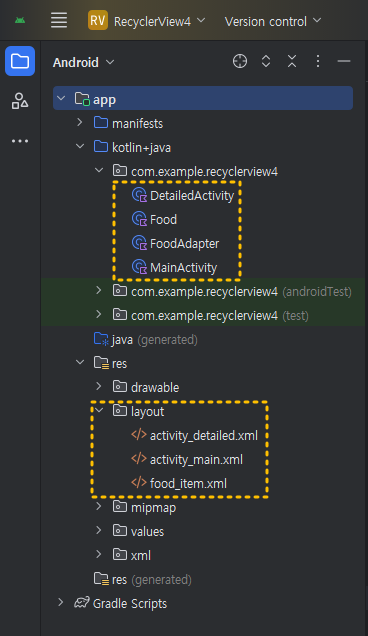Select the DetailedActivity file name
Screen dimensions: 368x636
coord(192,196)
